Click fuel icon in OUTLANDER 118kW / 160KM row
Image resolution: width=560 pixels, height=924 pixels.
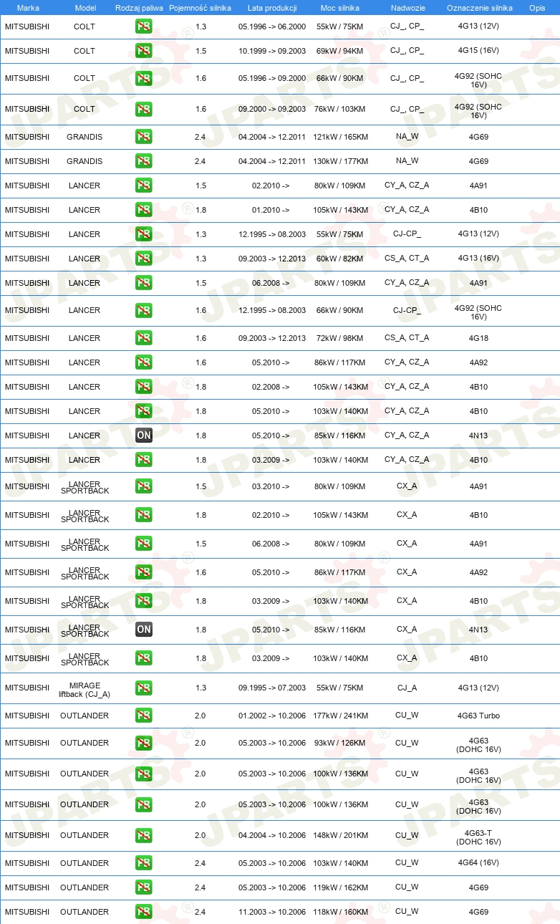144,912
